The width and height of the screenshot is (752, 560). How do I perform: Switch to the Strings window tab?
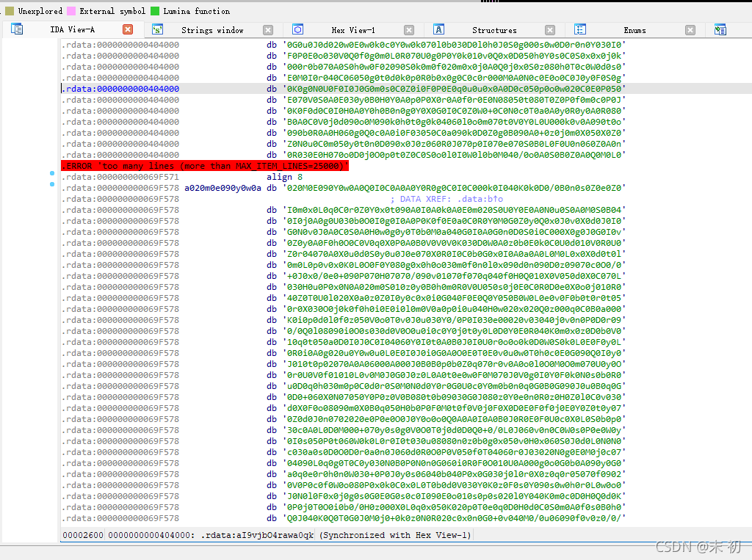tap(212, 30)
